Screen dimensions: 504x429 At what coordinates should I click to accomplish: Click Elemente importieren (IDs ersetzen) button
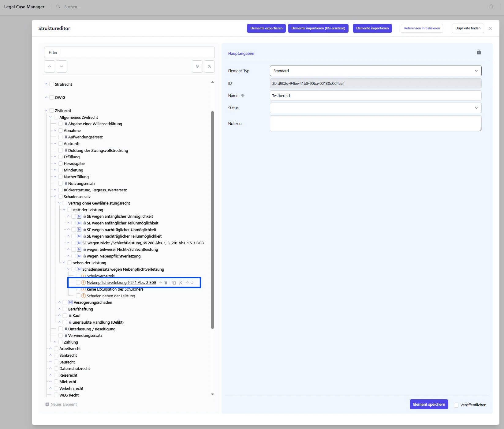click(x=318, y=28)
